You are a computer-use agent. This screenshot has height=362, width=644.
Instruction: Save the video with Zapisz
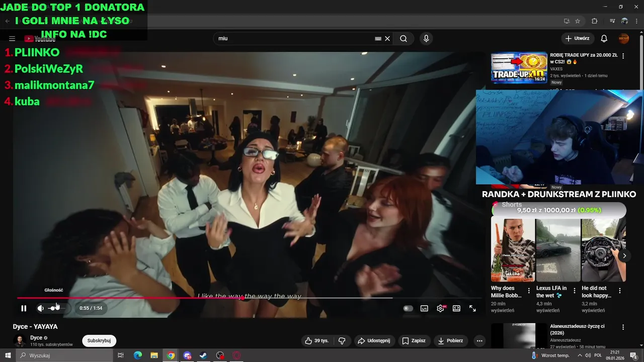coord(414,340)
